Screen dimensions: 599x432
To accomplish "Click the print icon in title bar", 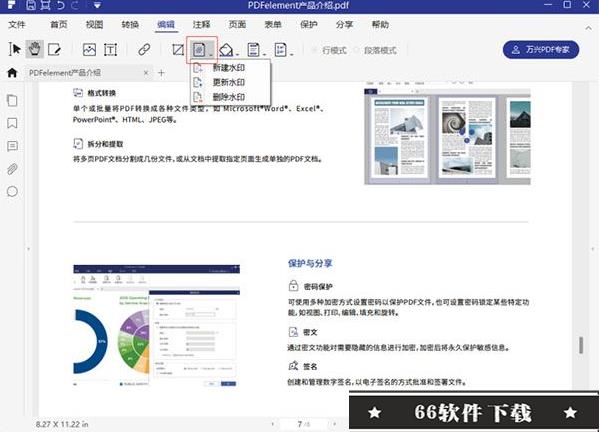I will [45, 5].
